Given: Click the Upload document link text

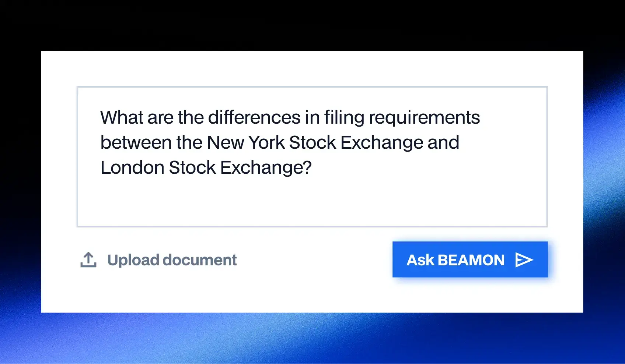Looking at the screenshot, I should tap(172, 260).
